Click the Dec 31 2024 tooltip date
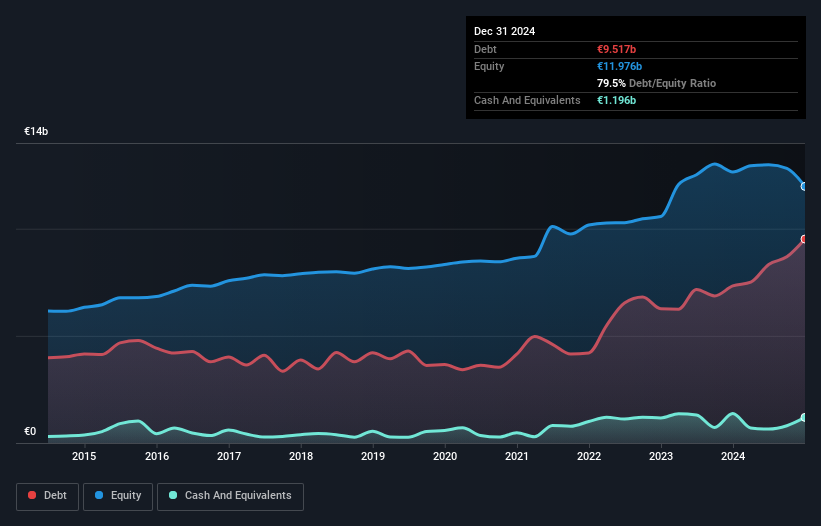The height and width of the screenshot is (526, 821). coord(504,31)
